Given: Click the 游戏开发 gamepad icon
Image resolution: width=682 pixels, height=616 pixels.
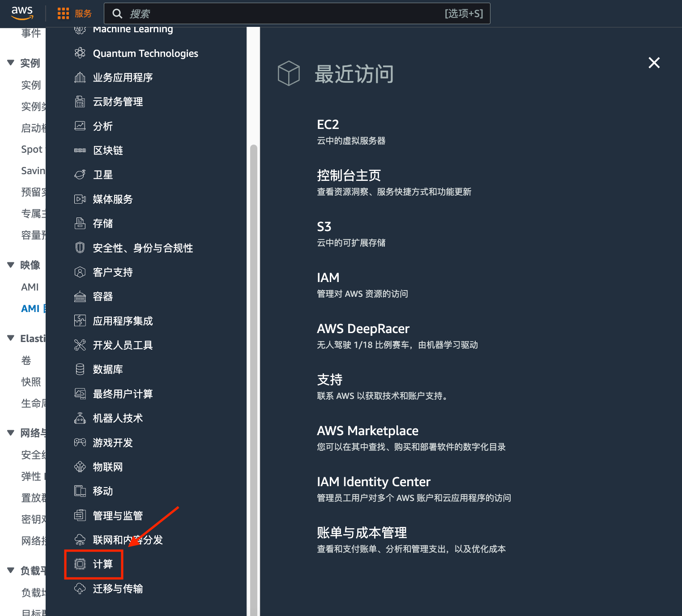Looking at the screenshot, I should coord(80,442).
